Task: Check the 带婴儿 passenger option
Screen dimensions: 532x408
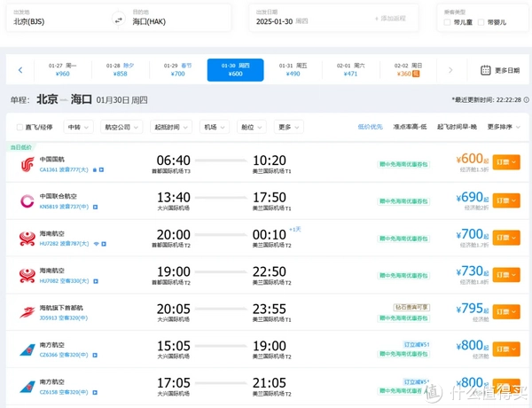Action: (481, 21)
